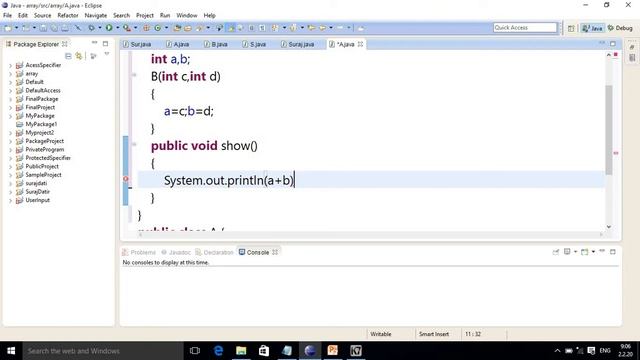
Task: Click the Open Task toolbar icon
Action: pos(188,28)
